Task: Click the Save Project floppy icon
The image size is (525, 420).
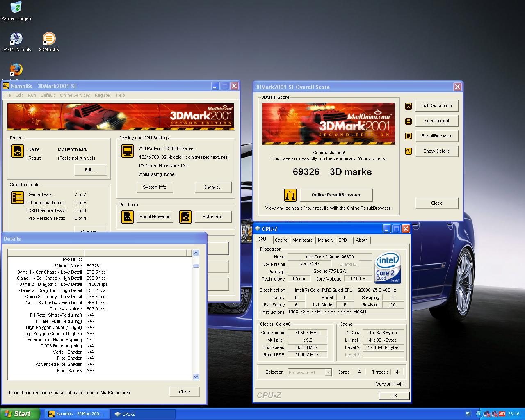Action: pyautogui.click(x=409, y=121)
